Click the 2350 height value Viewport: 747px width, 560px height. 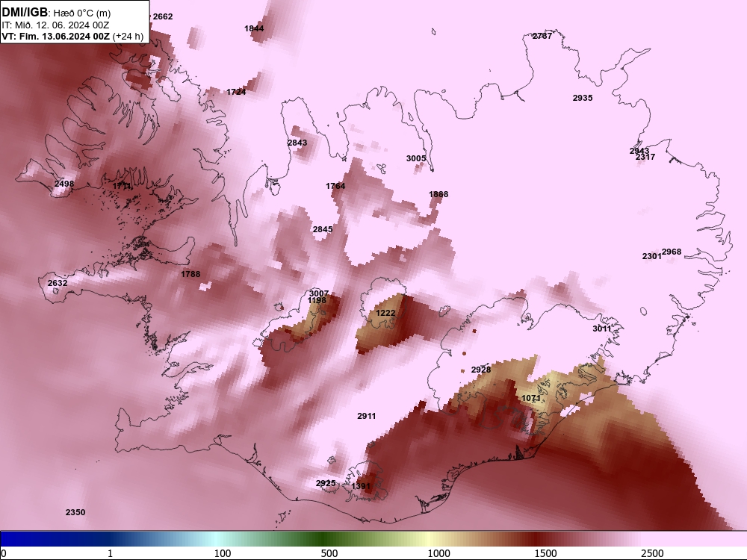75,512
